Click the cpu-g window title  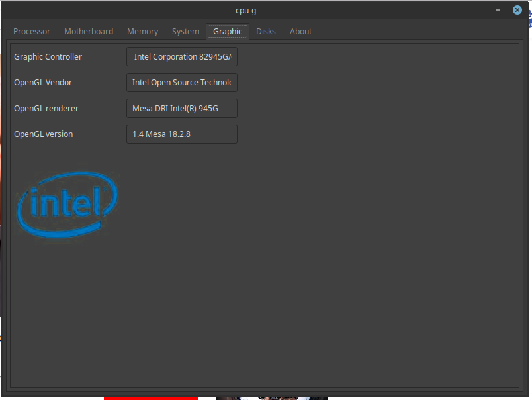point(246,11)
